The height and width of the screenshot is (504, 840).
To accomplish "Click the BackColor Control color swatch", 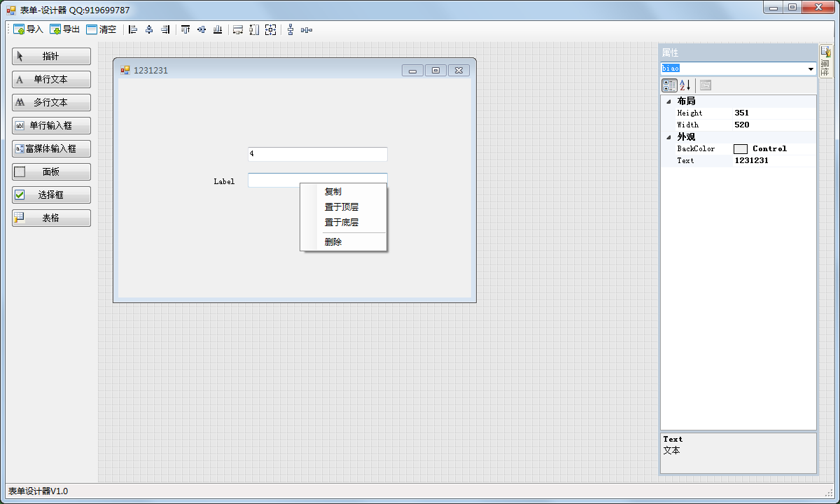I will coord(740,148).
